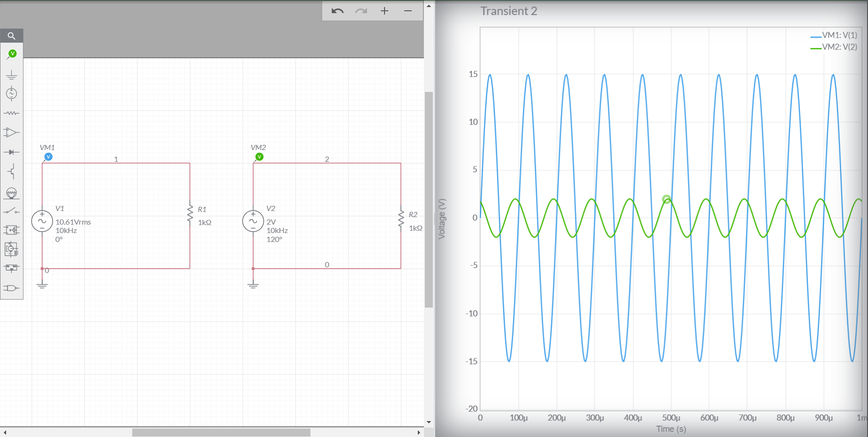The height and width of the screenshot is (437, 868).
Task: Zoom out using the minus button
Action: (x=407, y=11)
